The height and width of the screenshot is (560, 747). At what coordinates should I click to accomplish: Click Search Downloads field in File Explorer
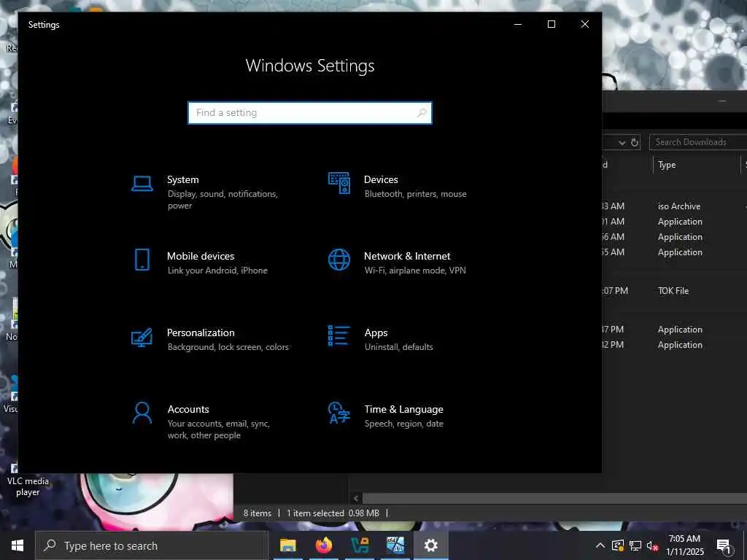698,142
